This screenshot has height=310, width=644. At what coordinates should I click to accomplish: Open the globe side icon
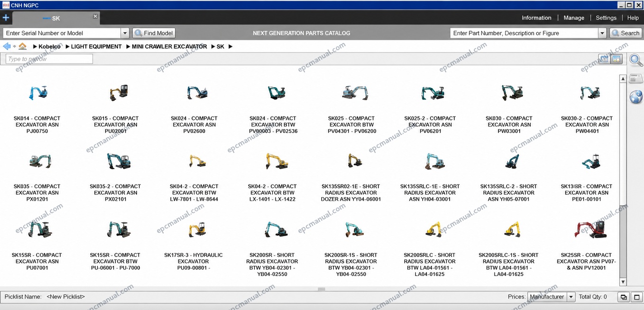636,97
